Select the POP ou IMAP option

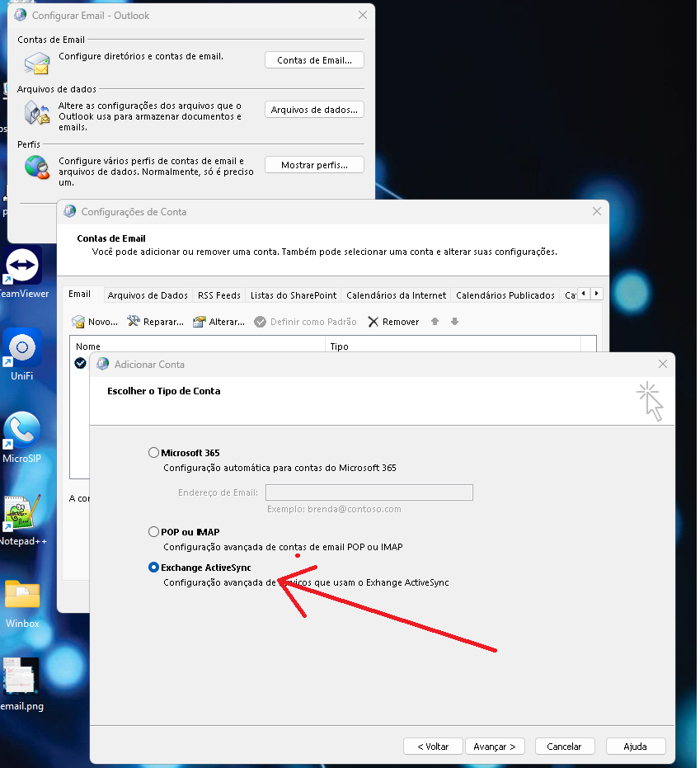pos(153,532)
